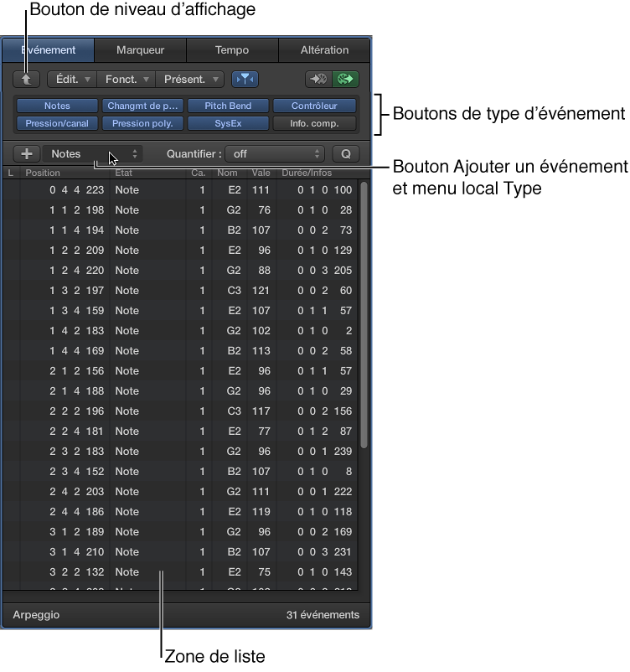Click the Arpeggio region name in status bar

36,615
